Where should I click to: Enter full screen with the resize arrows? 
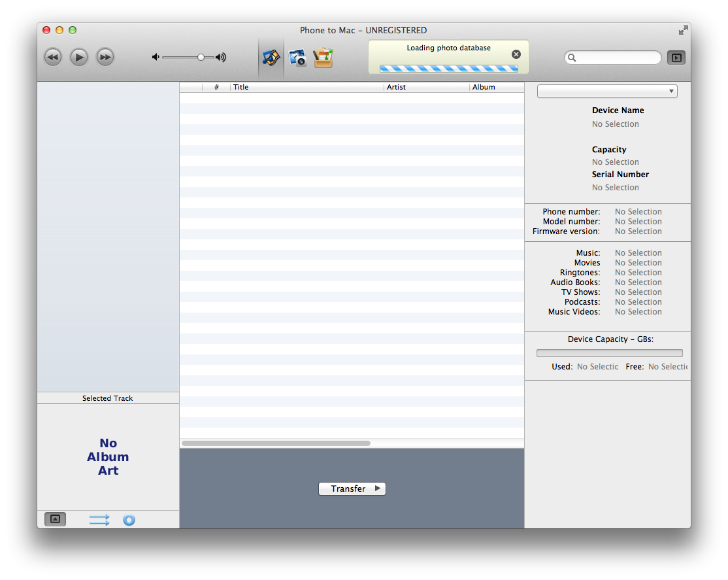tap(683, 30)
